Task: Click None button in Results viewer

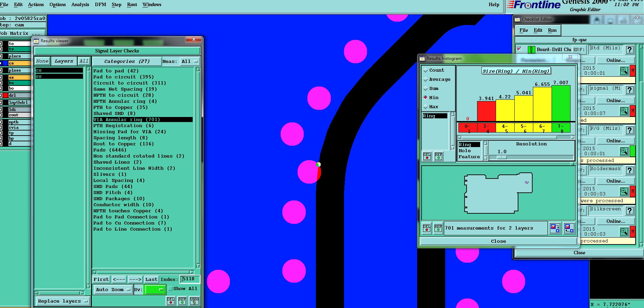Action: (42, 61)
